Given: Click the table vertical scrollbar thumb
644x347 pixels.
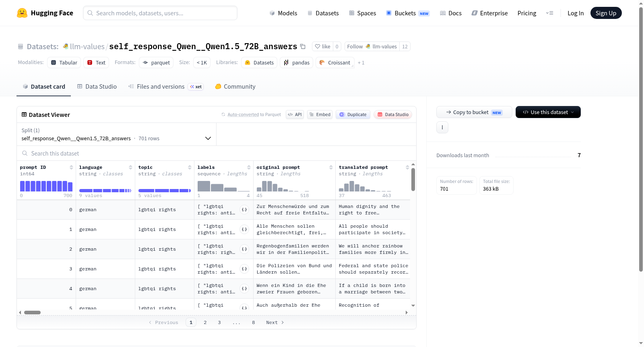Looking at the screenshot, I should (x=413, y=179).
